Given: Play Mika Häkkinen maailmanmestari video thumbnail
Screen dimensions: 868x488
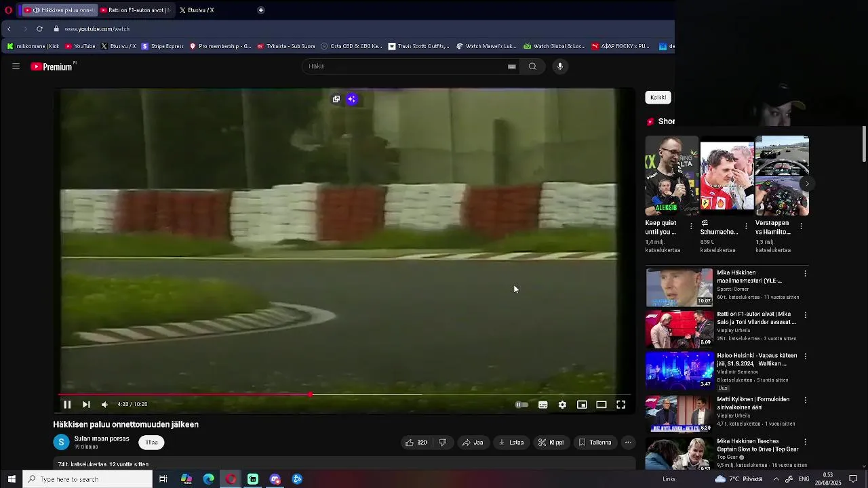Looking at the screenshot, I should (x=679, y=287).
